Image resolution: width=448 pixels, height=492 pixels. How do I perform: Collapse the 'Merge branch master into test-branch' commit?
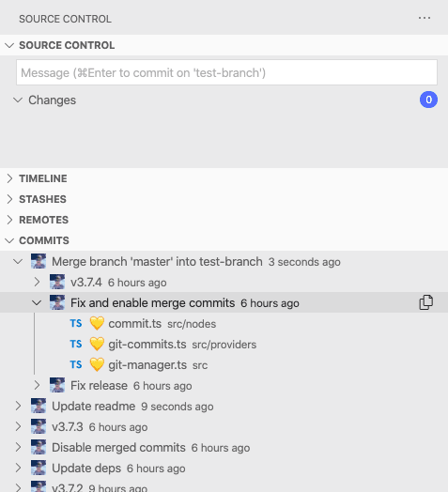18,261
